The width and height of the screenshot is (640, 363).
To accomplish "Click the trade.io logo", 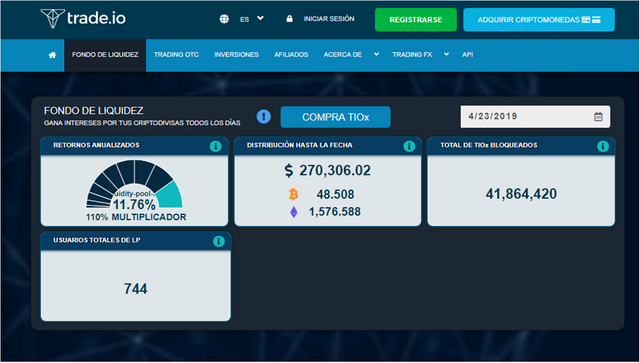I will point(83,18).
